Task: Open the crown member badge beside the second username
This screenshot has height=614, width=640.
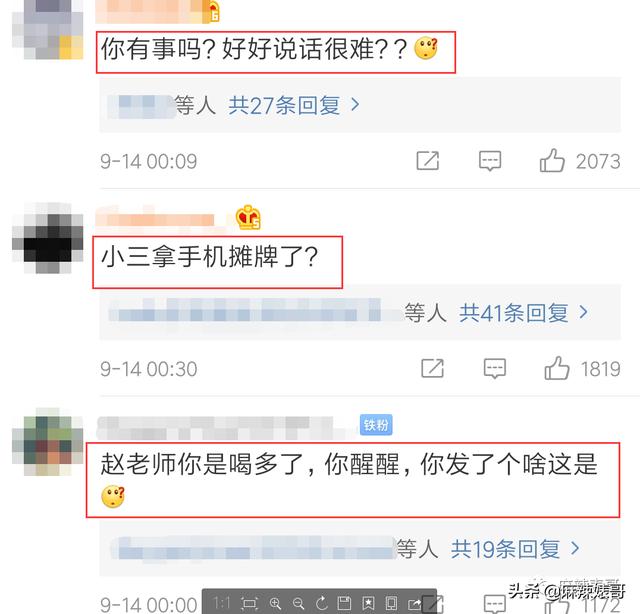Action: pos(248,217)
